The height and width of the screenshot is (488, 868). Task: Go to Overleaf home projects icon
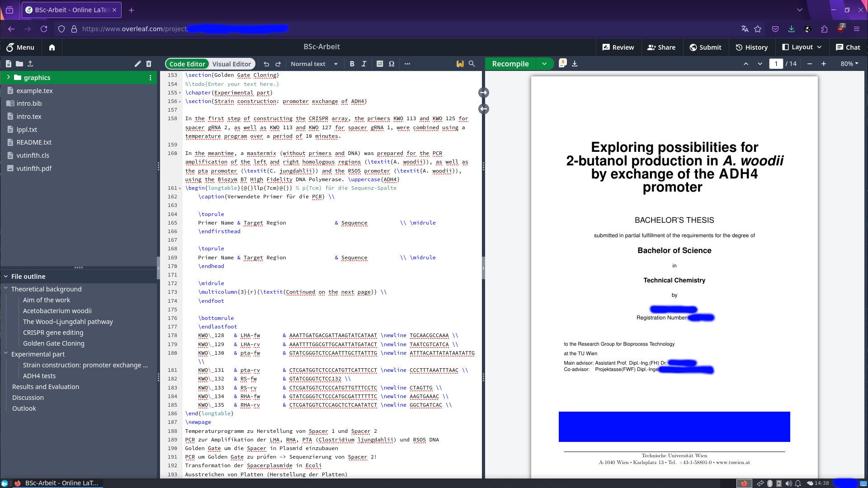[x=52, y=47]
